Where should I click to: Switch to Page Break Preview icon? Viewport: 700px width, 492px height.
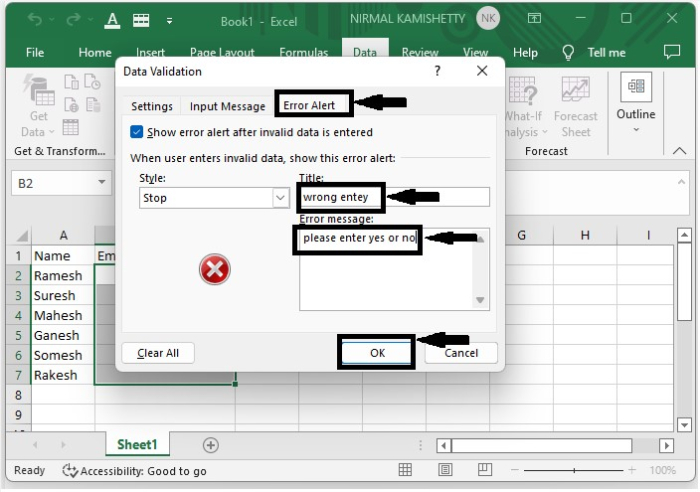pyautogui.click(x=485, y=469)
